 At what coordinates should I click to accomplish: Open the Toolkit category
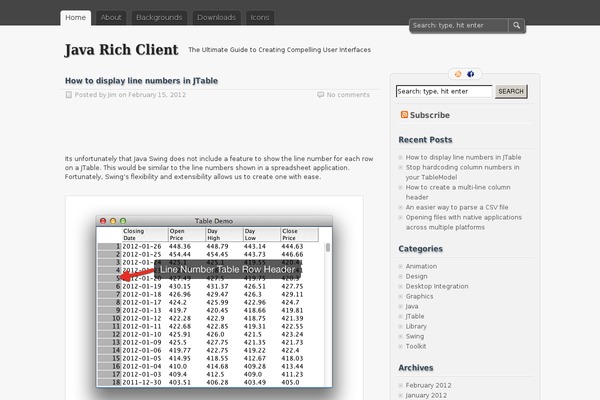click(x=416, y=346)
